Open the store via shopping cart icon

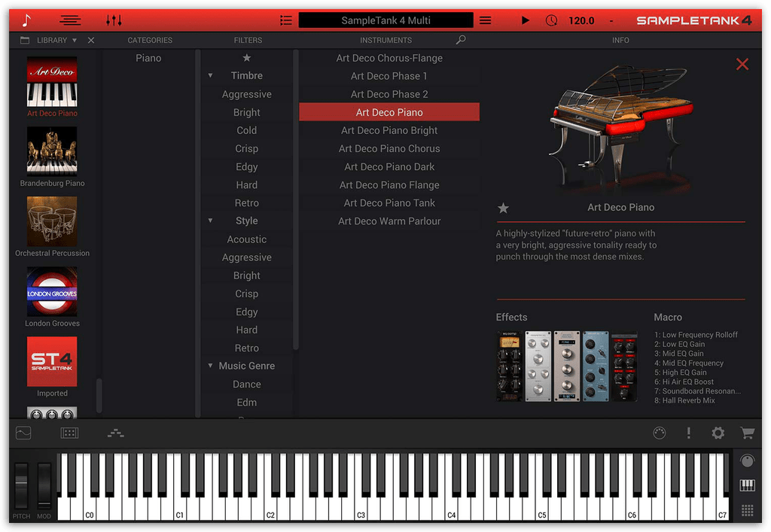[x=748, y=433]
